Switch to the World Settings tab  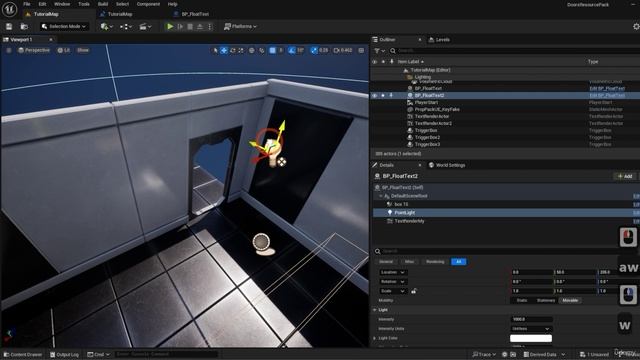click(447, 165)
